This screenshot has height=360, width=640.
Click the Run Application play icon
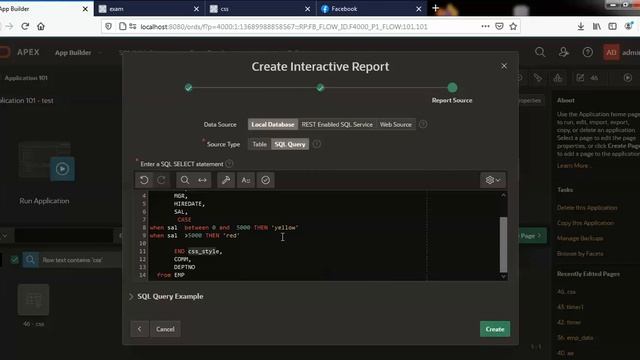62,169
